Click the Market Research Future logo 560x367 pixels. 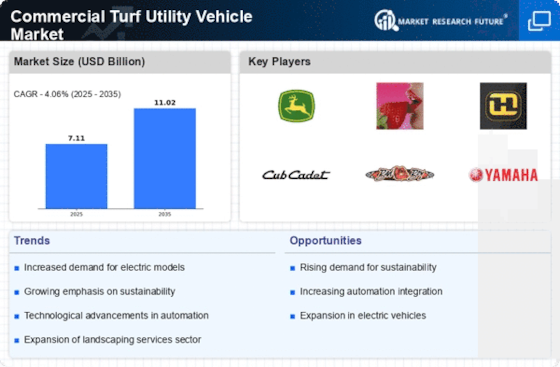coord(441,21)
